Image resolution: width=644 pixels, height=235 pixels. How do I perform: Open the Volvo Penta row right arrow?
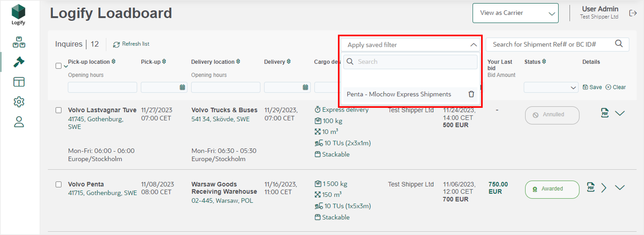604,188
